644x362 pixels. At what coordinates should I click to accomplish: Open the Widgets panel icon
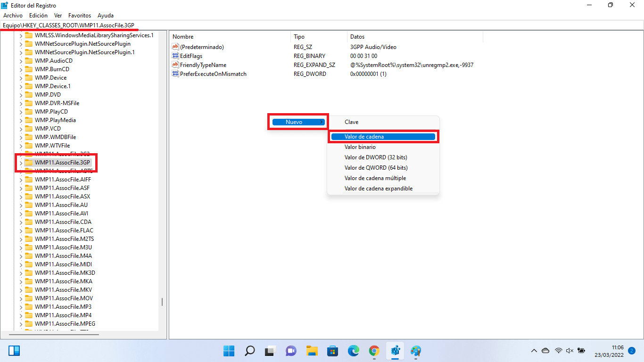14,351
